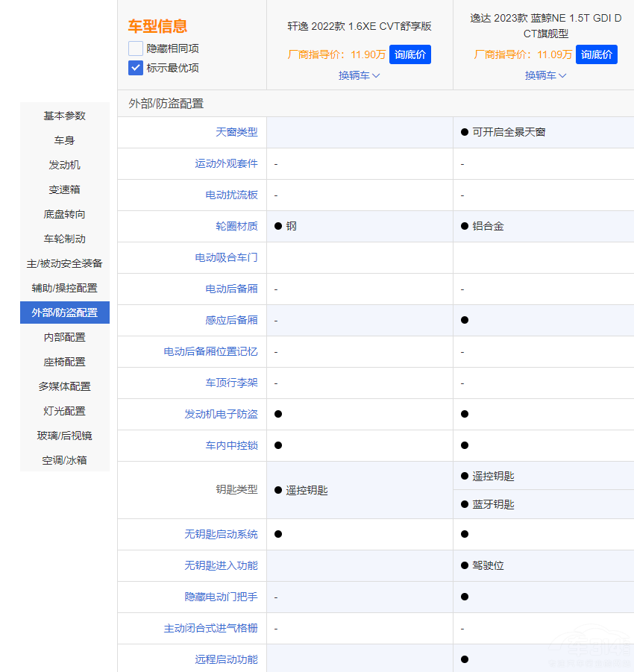
Task: Open the 天窗类型 parameter link
Action: click(236, 132)
